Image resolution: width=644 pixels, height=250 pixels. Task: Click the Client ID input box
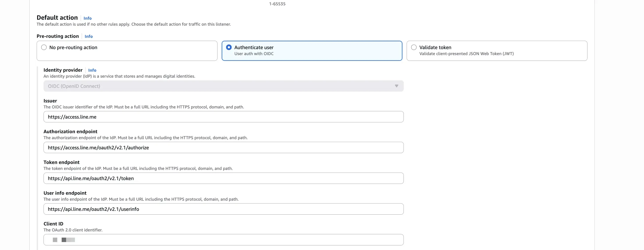coord(223,240)
